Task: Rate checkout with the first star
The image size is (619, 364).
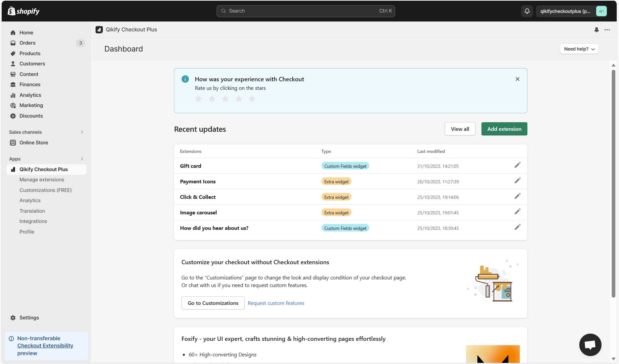Action: 198,98
